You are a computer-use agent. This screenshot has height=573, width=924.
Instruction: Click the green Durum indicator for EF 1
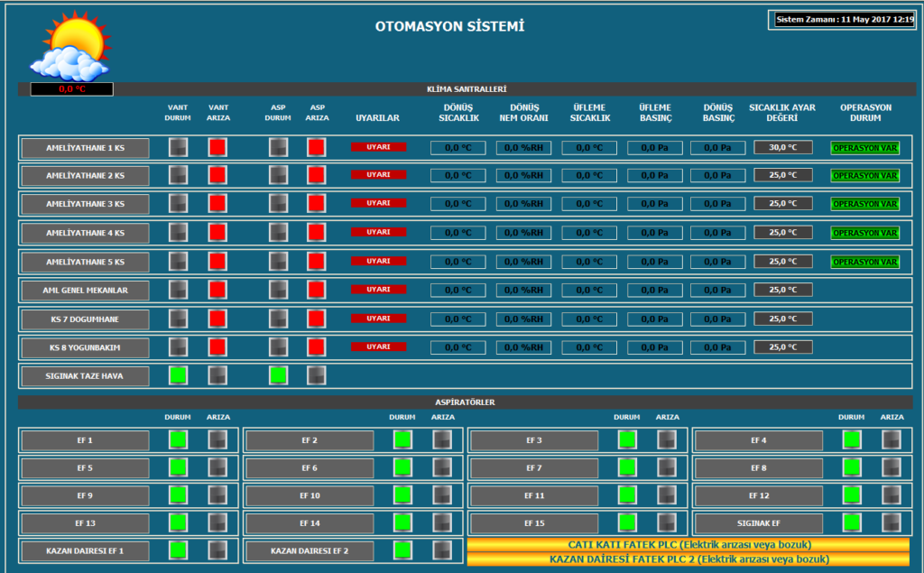coord(179,440)
